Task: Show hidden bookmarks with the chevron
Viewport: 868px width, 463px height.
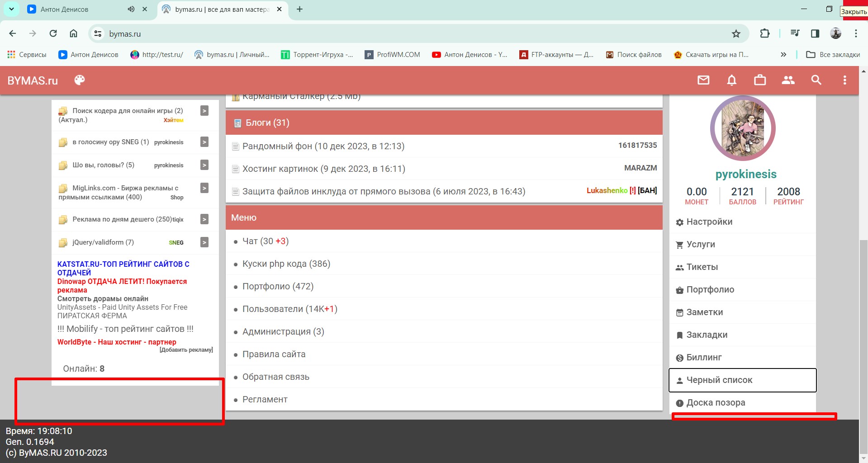Action: tap(783, 55)
